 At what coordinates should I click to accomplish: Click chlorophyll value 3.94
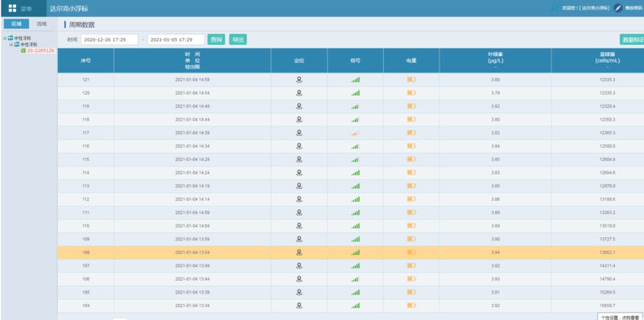click(x=495, y=252)
